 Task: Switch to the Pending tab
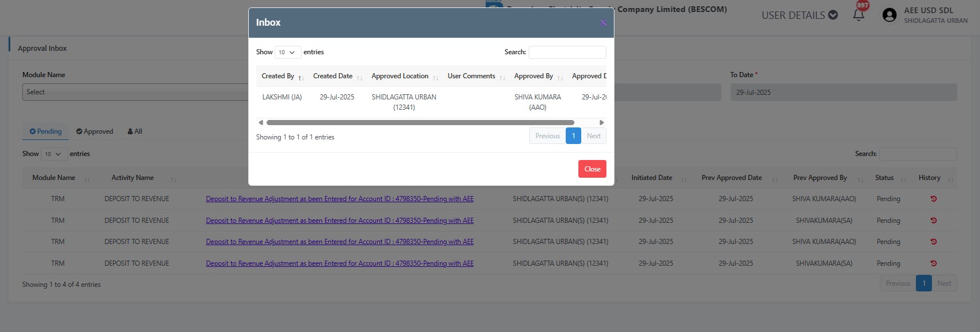[x=45, y=131]
